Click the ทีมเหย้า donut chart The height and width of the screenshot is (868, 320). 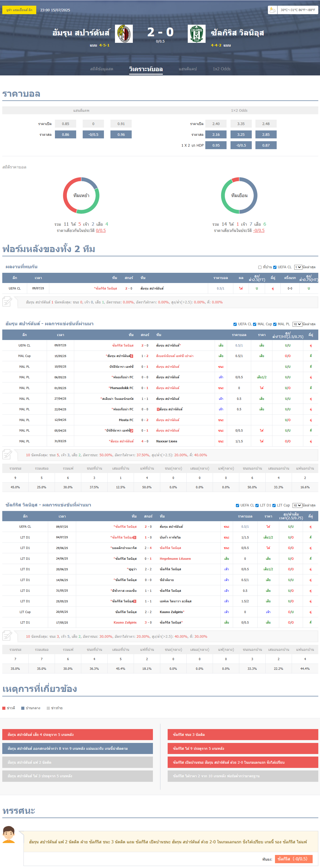coord(81,195)
